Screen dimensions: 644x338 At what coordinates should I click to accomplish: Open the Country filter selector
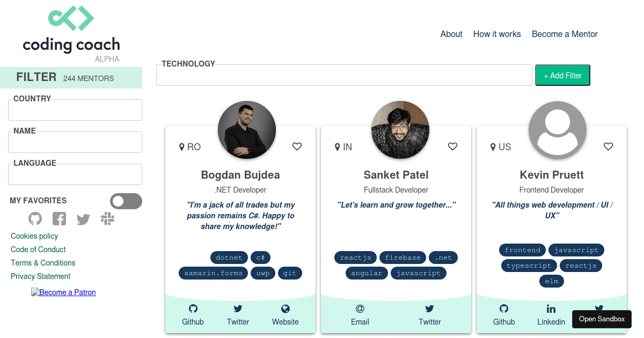point(75,110)
